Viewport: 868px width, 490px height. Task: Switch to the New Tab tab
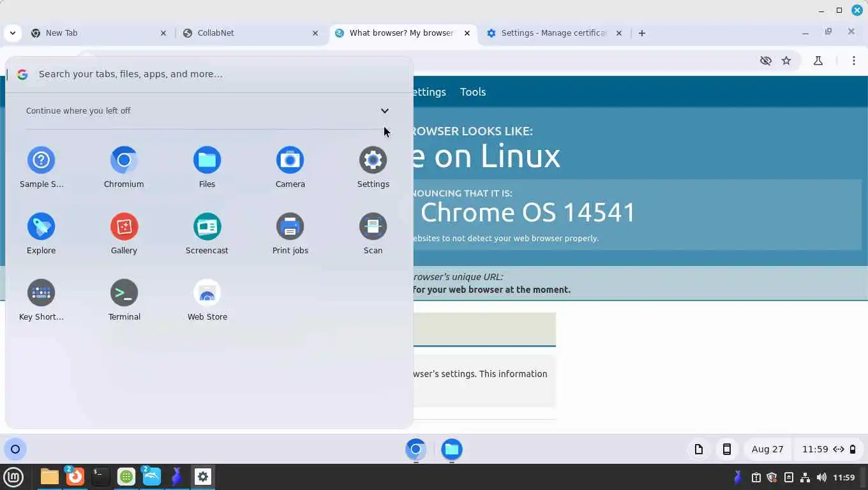tap(100, 33)
